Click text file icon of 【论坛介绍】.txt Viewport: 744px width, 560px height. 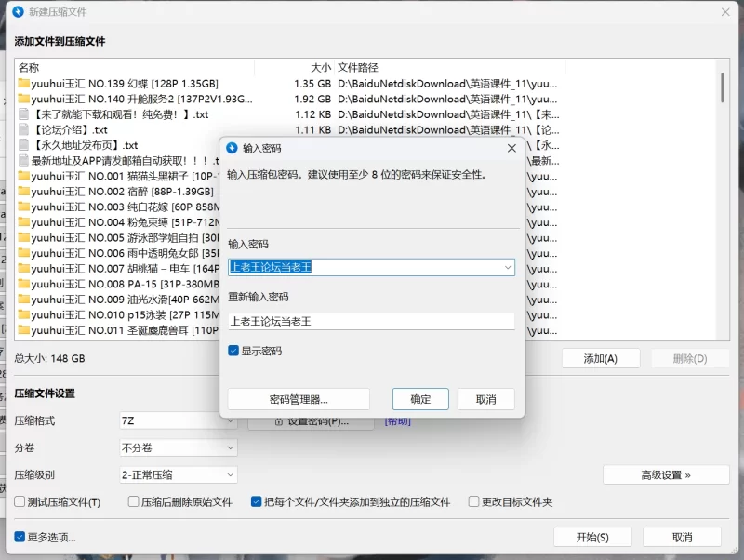[x=24, y=130]
